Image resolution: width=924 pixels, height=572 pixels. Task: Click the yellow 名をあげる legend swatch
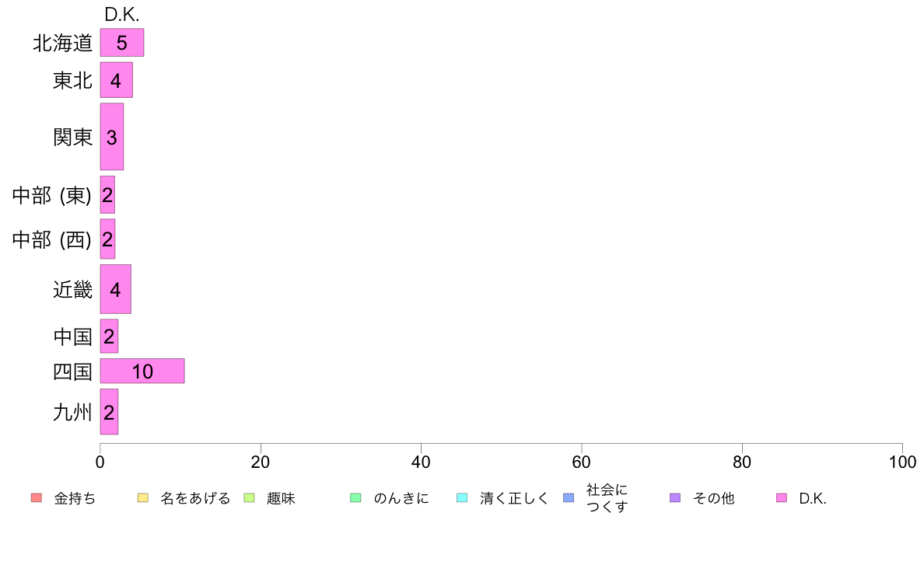142,497
